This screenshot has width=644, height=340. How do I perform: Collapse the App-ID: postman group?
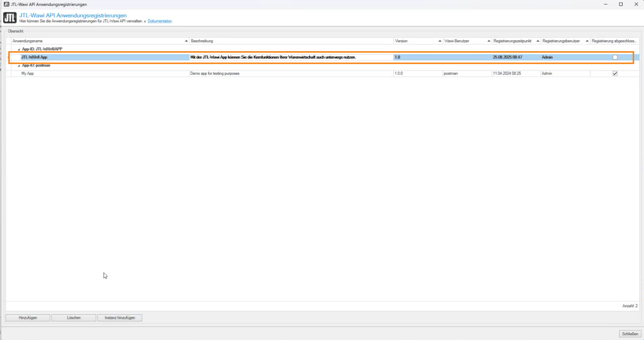pyautogui.click(x=19, y=66)
